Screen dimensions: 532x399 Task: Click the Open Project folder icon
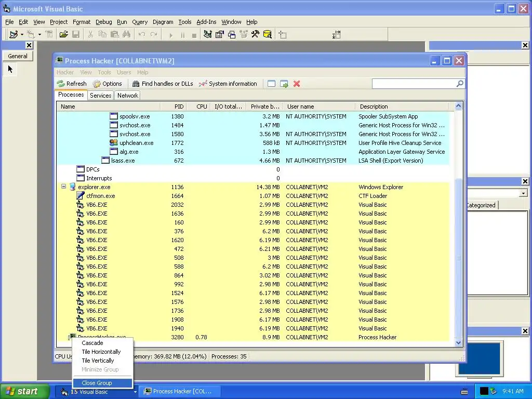pos(63,34)
